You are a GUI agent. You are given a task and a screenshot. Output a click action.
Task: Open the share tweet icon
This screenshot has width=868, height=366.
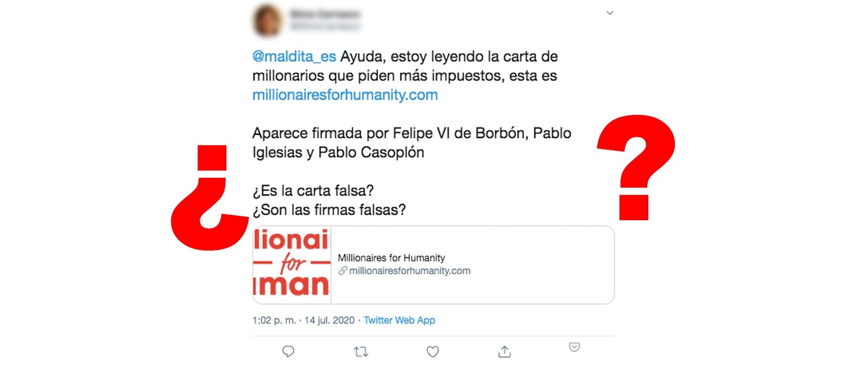(505, 352)
